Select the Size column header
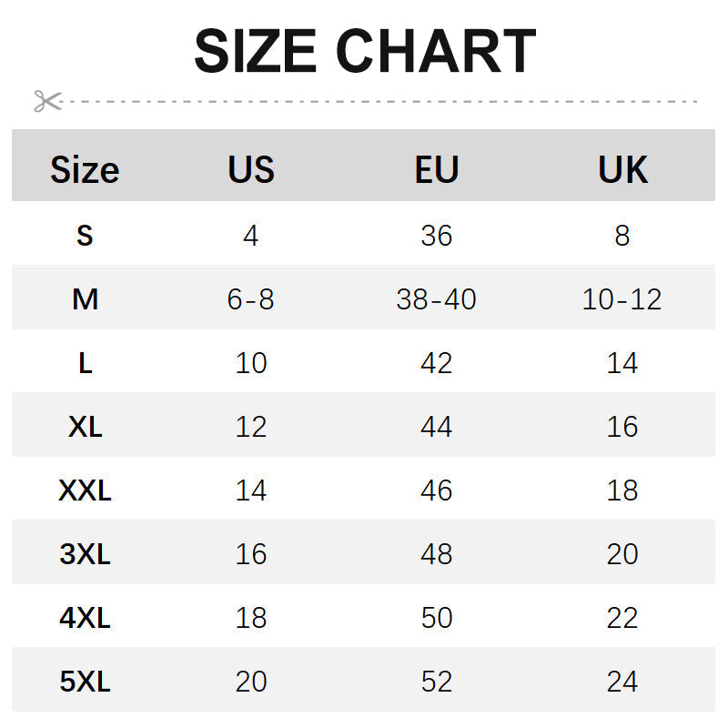This screenshot has width=728, height=728. tap(85, 170)
